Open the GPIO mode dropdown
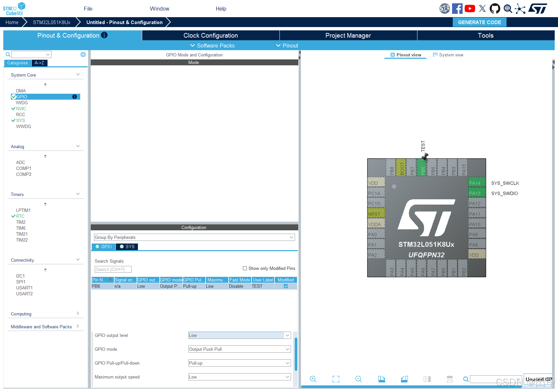 240,349
